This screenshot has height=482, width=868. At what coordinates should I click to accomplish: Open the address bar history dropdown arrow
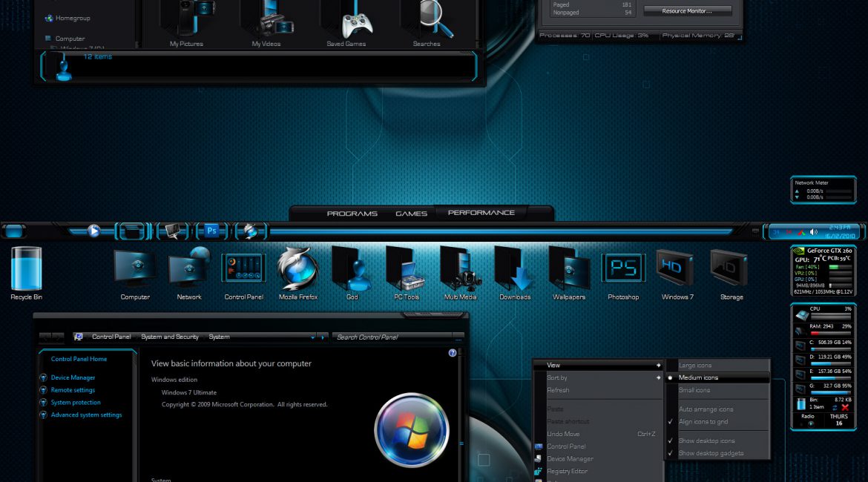click(x=313, y=337)
